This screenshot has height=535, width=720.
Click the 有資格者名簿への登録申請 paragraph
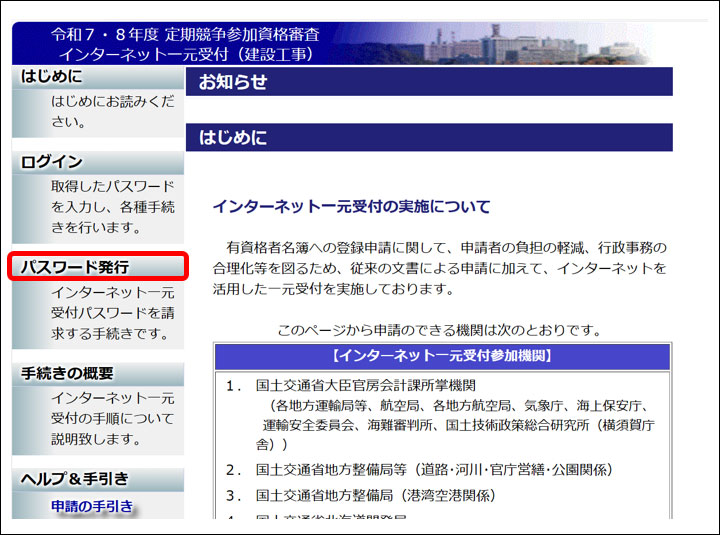coord(439,269)
